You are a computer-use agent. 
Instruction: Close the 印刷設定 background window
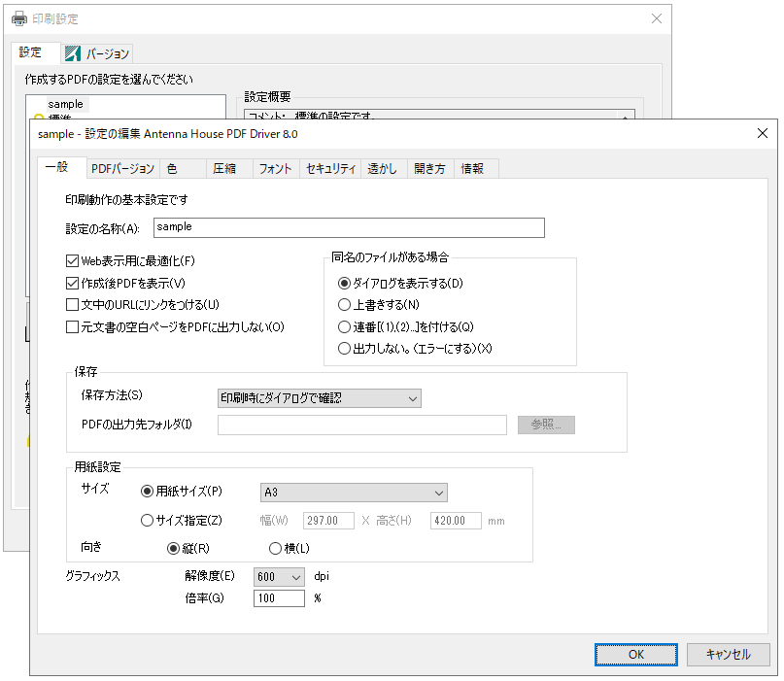[x=657, y=18]
